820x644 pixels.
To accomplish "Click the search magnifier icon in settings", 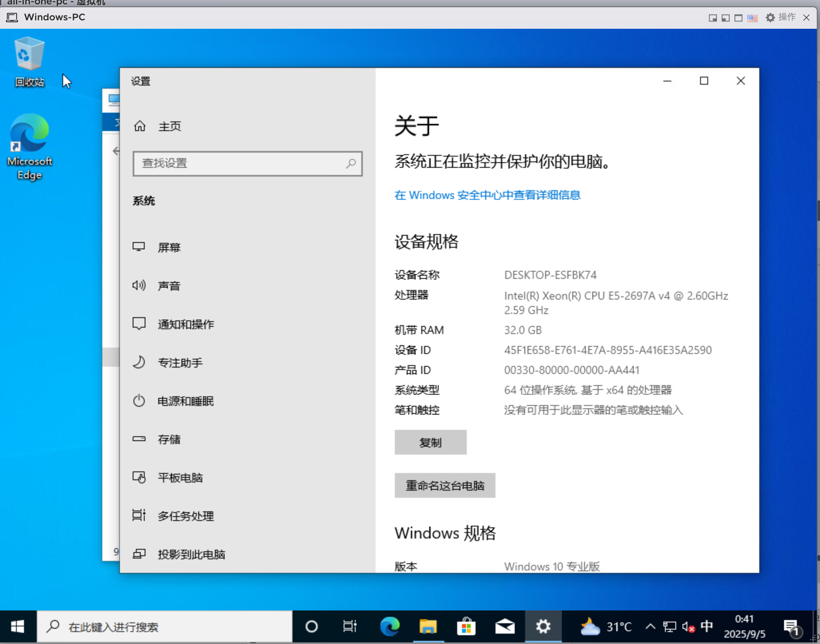I will pyautogui.click(x=350, y=163).
